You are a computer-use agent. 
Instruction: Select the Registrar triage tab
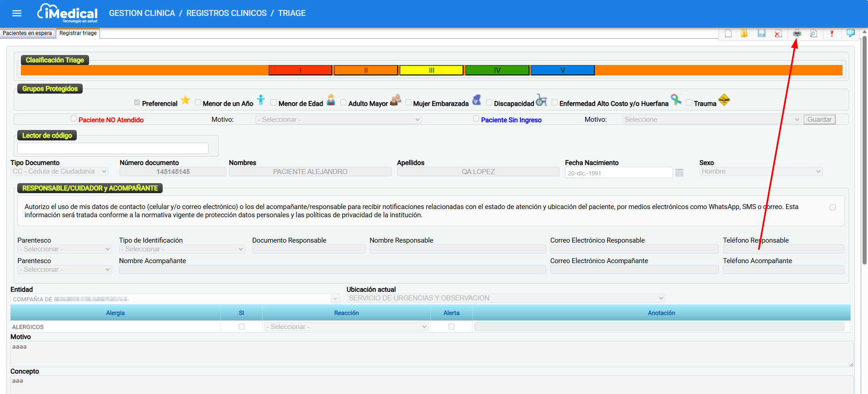point(78,33)
